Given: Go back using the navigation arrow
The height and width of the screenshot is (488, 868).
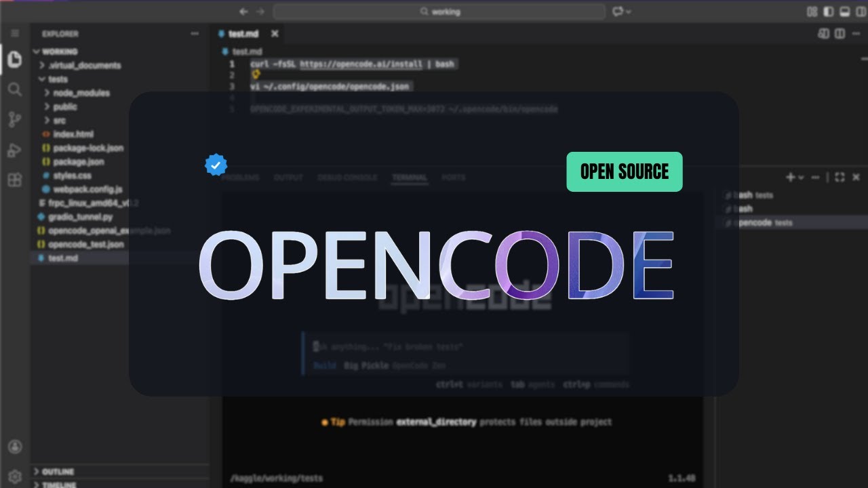Looking at the screenshot, I should click(x=243, y=12).
